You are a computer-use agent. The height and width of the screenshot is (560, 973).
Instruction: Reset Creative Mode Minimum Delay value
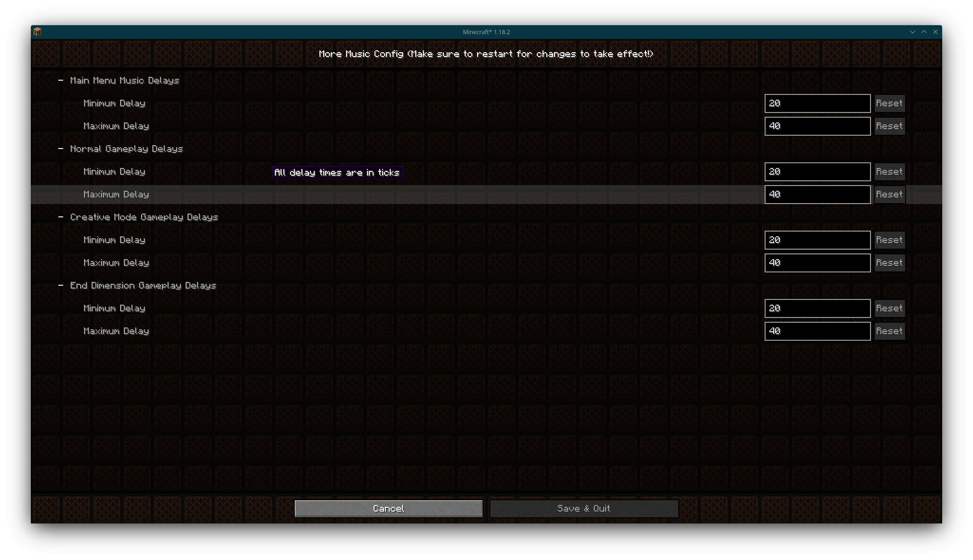tap(889, 240)
